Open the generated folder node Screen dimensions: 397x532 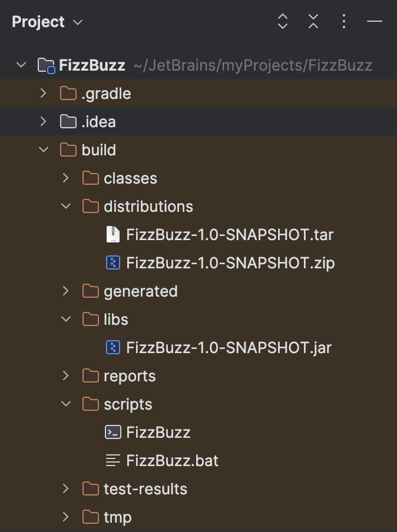coord(65,291)
